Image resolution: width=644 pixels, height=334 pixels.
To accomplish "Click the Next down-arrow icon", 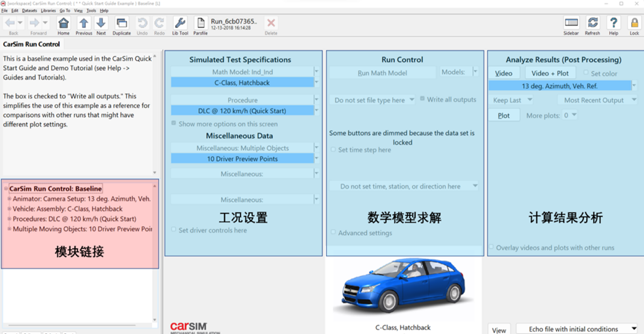I will (101, 23).
